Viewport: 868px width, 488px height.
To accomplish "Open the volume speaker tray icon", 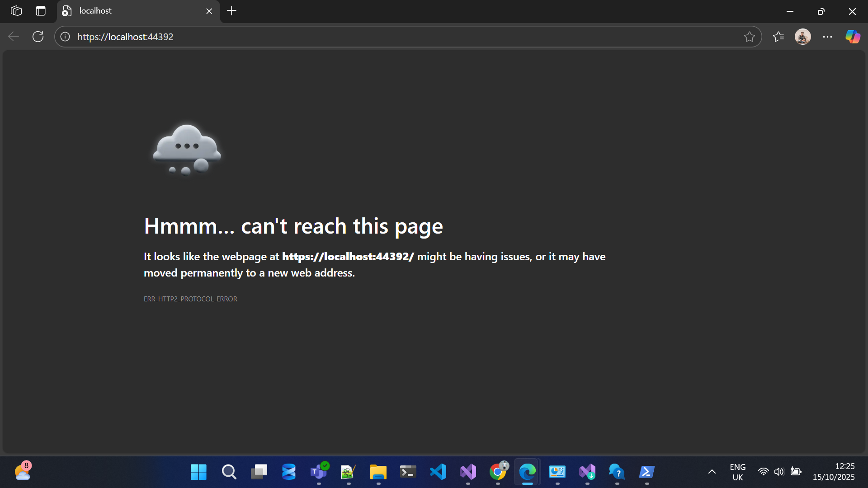I will [778, 472].
